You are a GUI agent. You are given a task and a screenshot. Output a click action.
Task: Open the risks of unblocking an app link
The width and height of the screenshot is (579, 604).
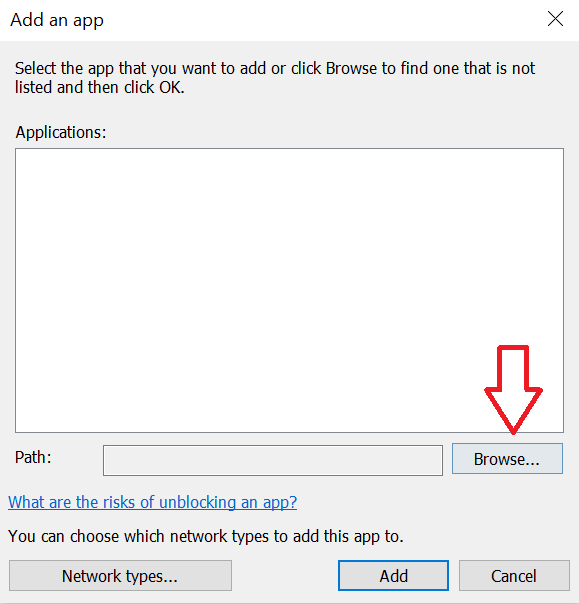[x=153, y=502]
